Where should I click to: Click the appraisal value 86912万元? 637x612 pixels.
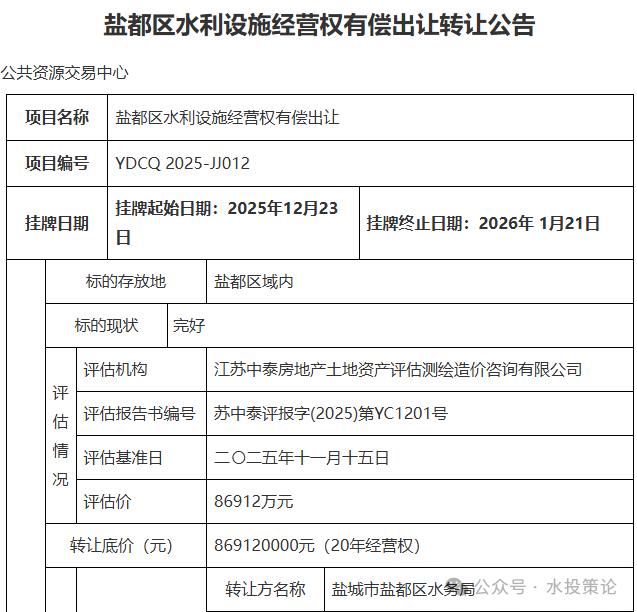pyautogui.click(x=254, y=502)
